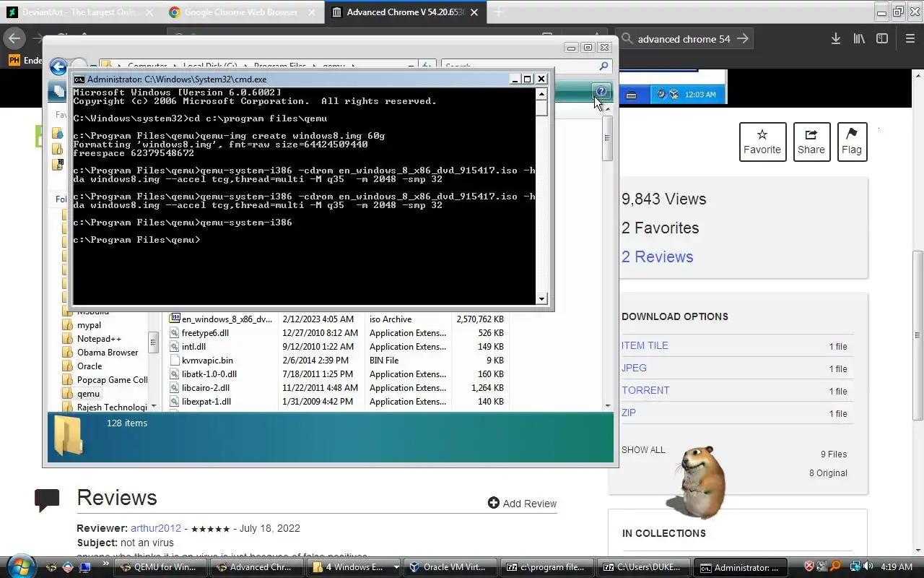This screenshot has width=924, height=578.
Task: Select the Popcap Game Coll folder
Action: click(112, 379)
